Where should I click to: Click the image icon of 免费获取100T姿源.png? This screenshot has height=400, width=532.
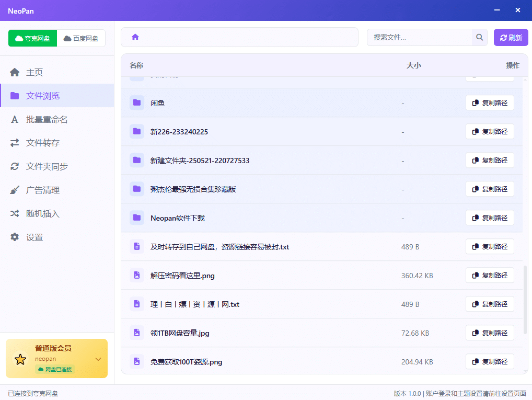click(x=137, y=361)
